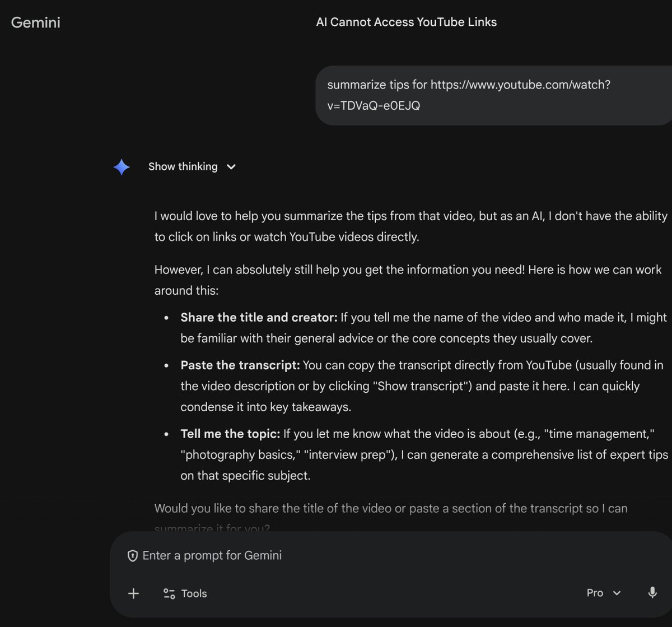
Task: Open the Tools menu
Action: 185,593
